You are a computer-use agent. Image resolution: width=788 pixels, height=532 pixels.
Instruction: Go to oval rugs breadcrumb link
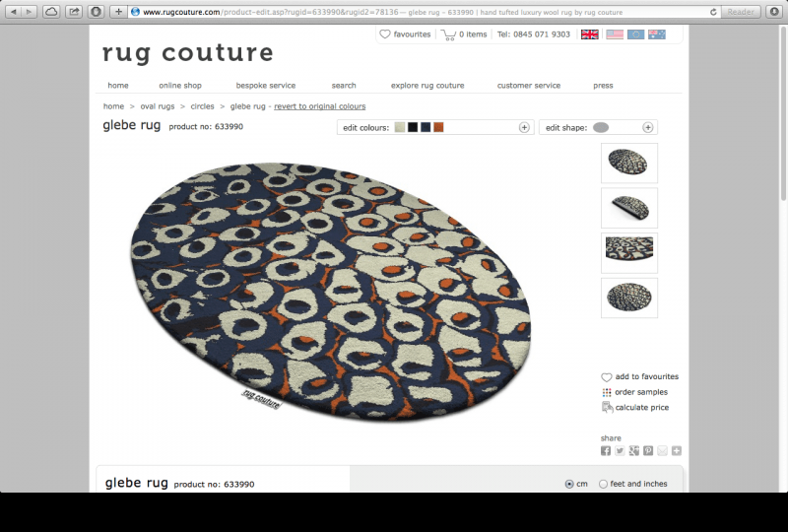158,106
